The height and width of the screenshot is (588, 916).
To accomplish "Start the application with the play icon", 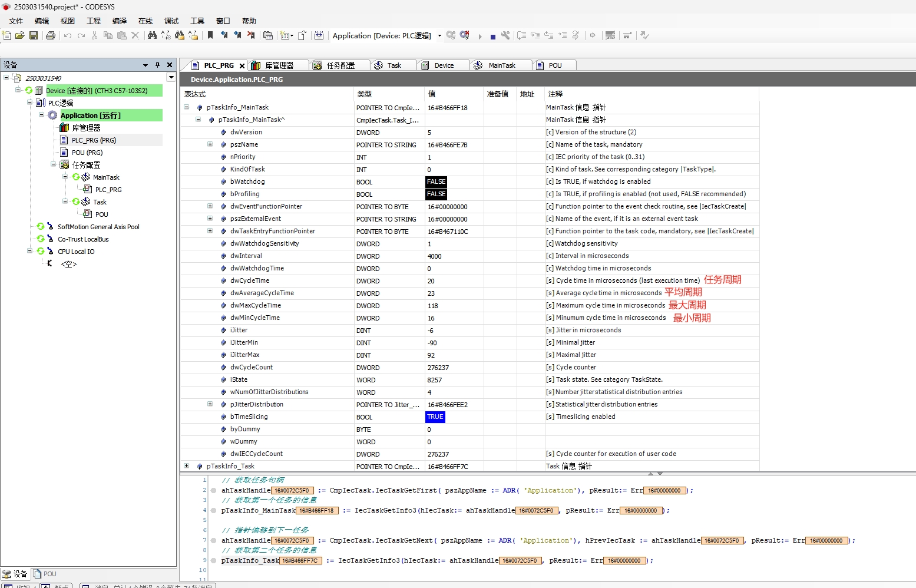I will tap(480, 36).
